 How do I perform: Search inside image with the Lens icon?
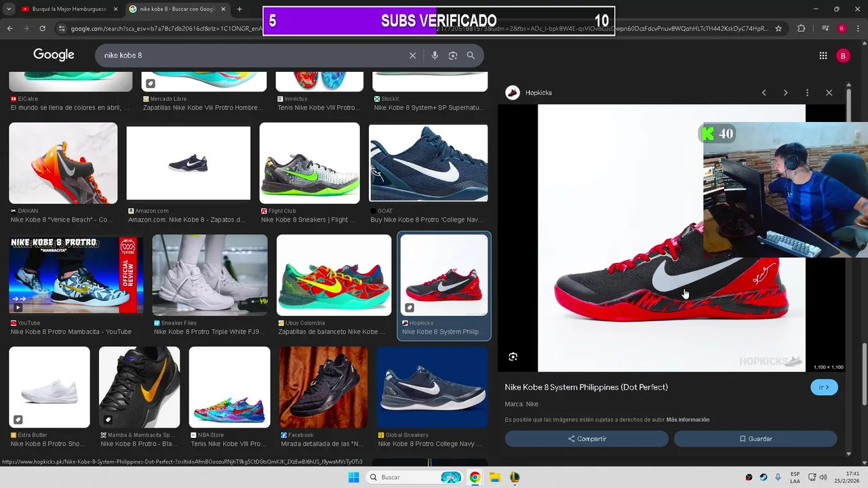(x=513, y=357)
